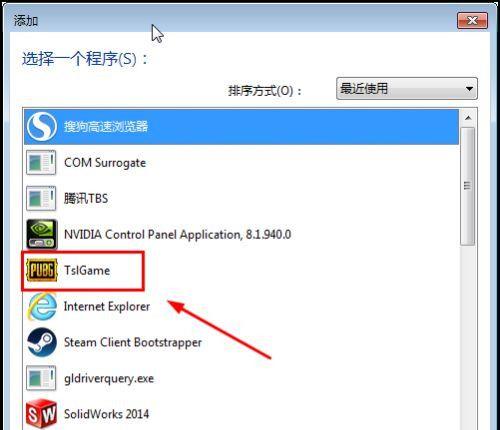The image size is (500, 430).
Task: Pick the COM Surrogate entry text
Action: (105, 163)
